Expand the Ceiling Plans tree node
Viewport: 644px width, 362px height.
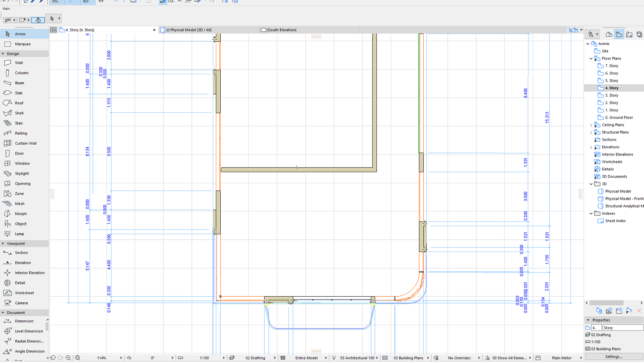[591, 125]
